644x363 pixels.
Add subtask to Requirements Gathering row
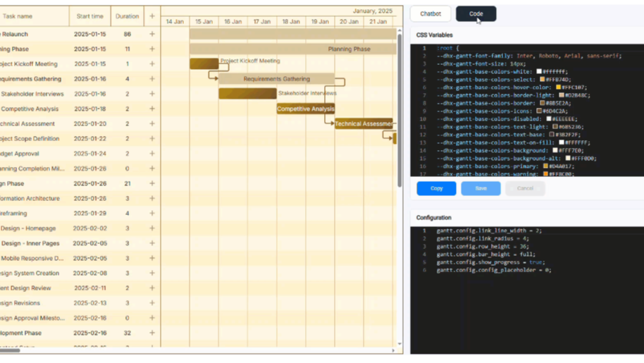[152, 79]
